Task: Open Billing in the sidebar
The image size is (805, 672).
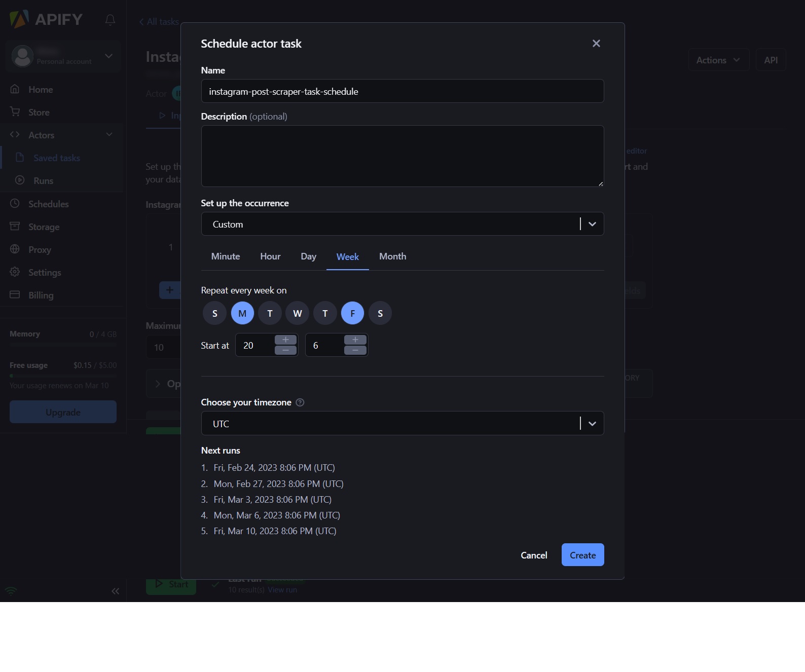Action: tap(41, 295)
